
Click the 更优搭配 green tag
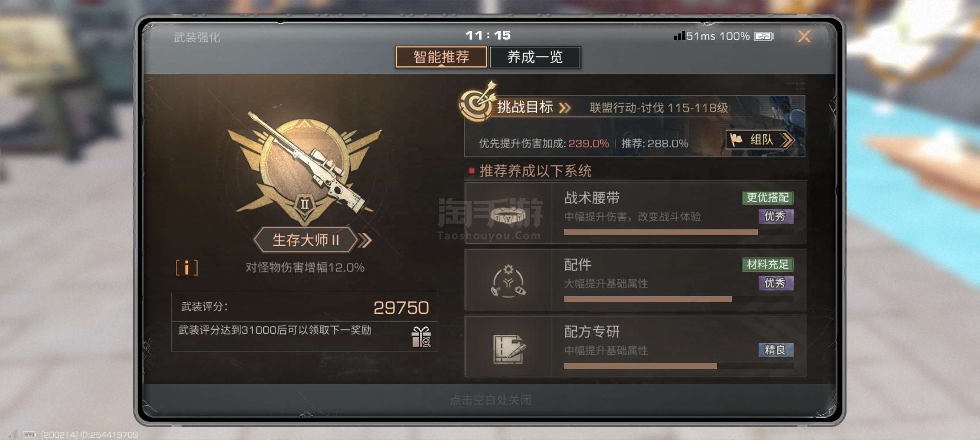pyautogui.click(x=768, y=198)
